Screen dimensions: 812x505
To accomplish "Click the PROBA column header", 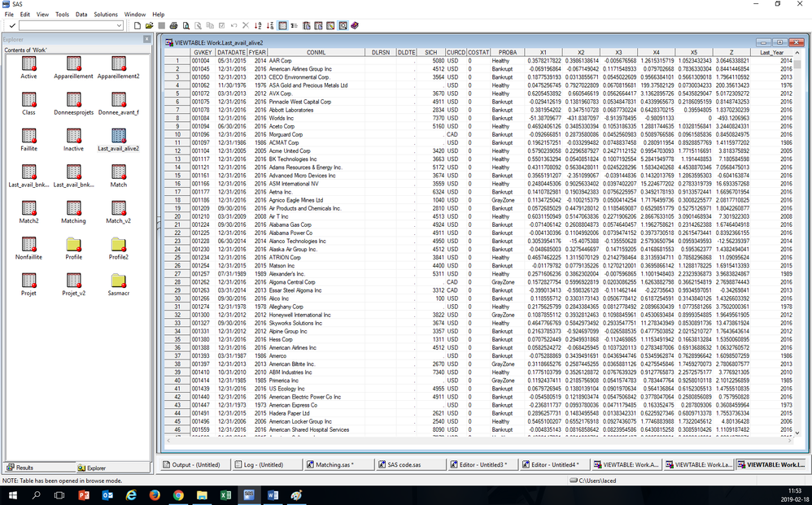I will click(507, 52).
